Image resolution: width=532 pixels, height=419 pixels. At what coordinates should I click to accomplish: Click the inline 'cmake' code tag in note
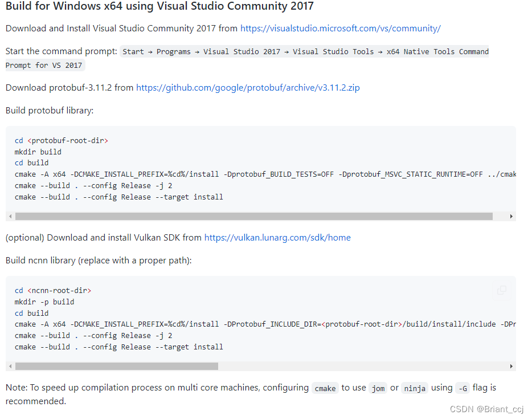325,388
